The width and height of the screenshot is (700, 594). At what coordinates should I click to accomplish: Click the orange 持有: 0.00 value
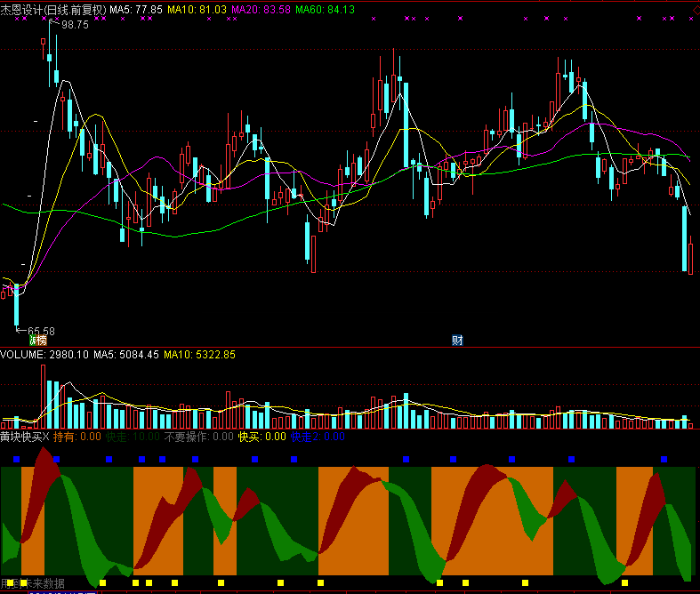pyautogui.click(x=77, y=437)
